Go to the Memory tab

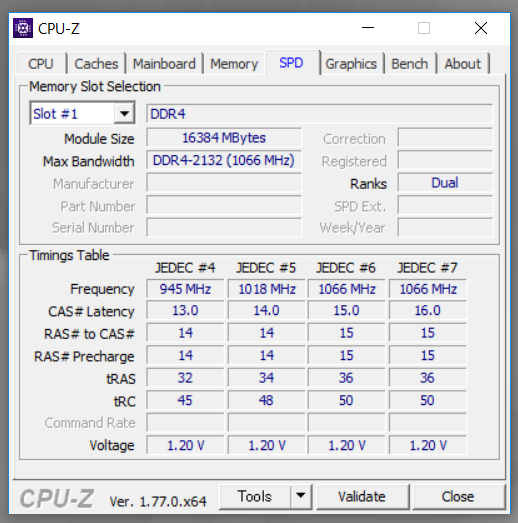click(x=234, y=63)
